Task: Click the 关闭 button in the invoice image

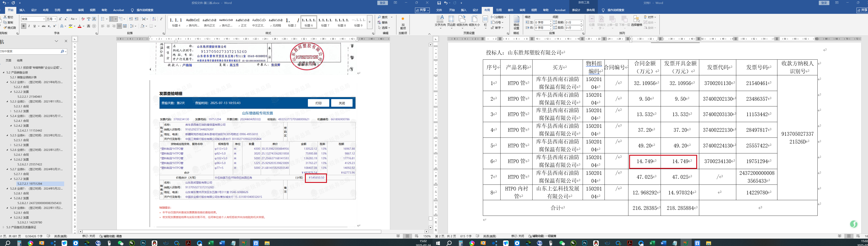Action: (342, 103)
